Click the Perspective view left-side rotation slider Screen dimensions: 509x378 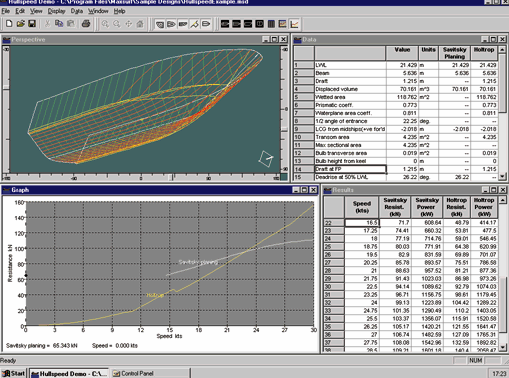point(6,87)
